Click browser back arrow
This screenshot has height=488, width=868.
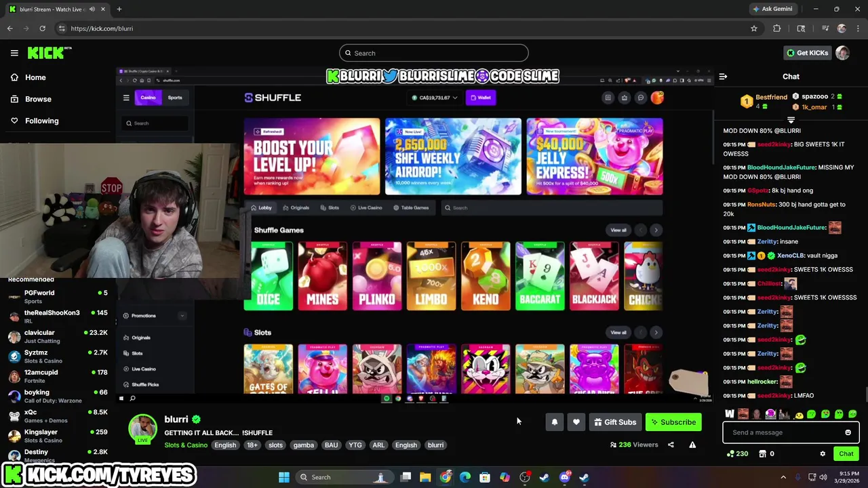coord(9,28)
